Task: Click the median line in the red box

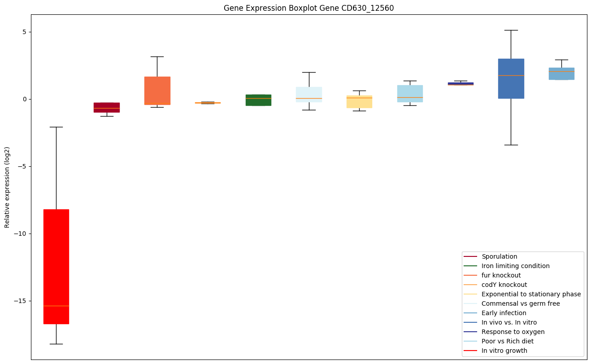Action: point(56,306)
